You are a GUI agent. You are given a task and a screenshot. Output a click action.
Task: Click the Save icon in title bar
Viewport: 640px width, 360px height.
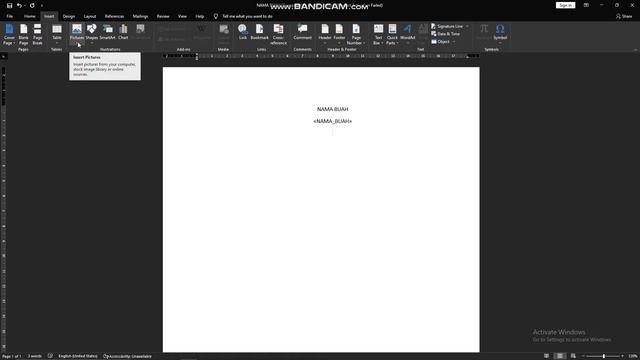pyautogui.click(x=9, y=6)
